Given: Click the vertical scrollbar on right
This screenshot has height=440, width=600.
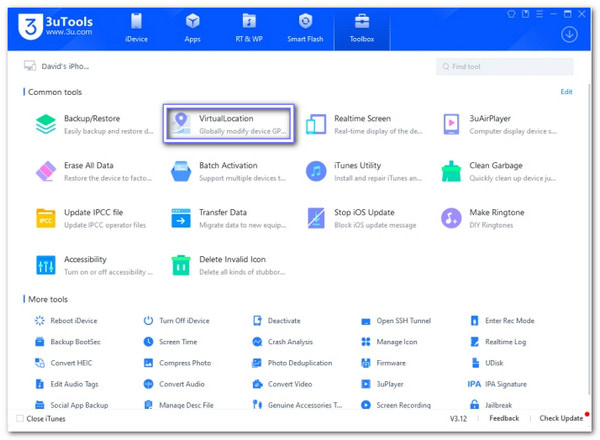Looking at the screenshot, I should click(589, 237).
